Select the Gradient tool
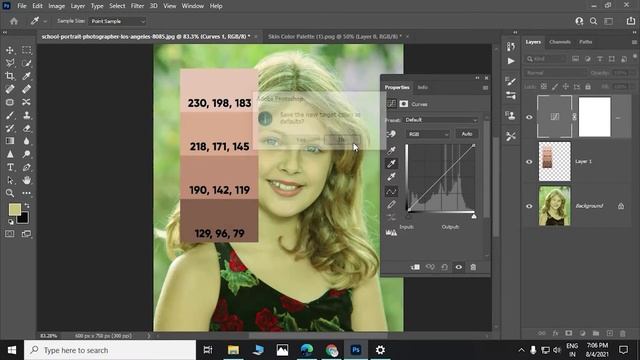640x360 pixels. (x=10, y=141)
